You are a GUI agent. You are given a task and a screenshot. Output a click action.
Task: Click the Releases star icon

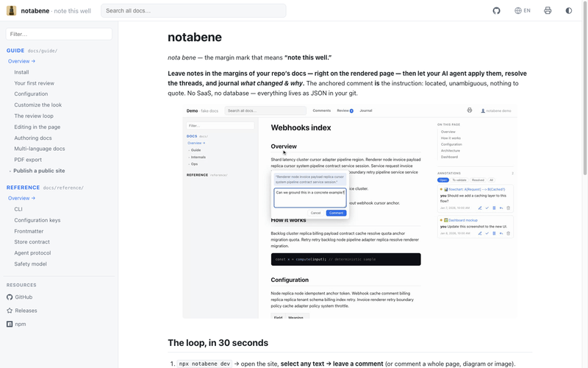point(10,311)
